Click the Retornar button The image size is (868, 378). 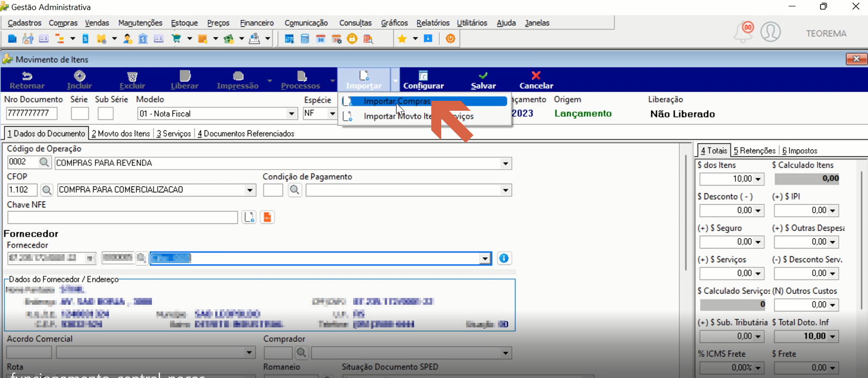pos(27,80)
